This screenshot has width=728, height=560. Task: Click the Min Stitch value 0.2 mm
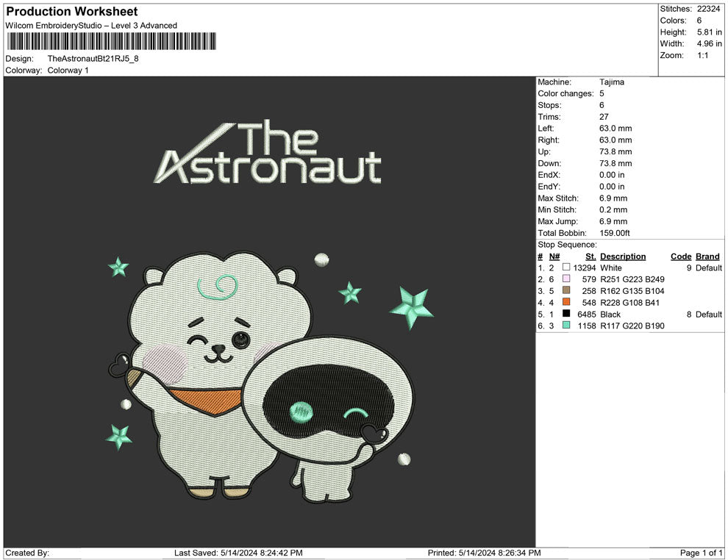tap(613, 209)
